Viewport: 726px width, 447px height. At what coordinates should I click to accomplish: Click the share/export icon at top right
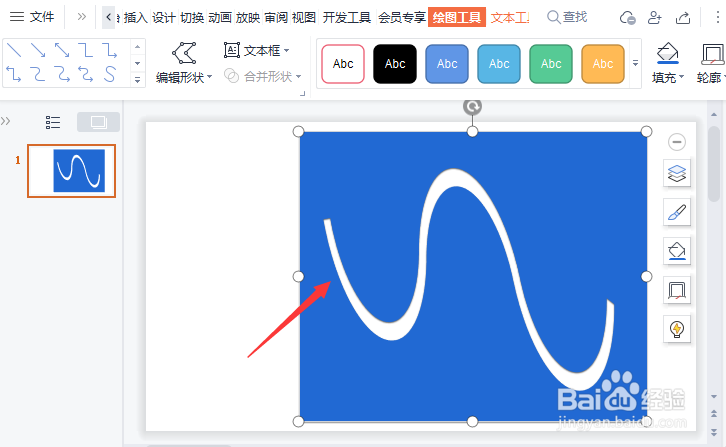click(683, 18)
